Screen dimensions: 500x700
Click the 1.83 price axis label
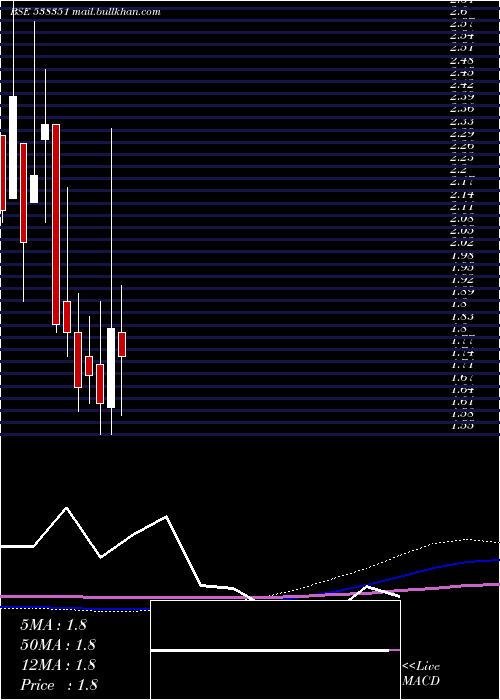coord(462,316)
